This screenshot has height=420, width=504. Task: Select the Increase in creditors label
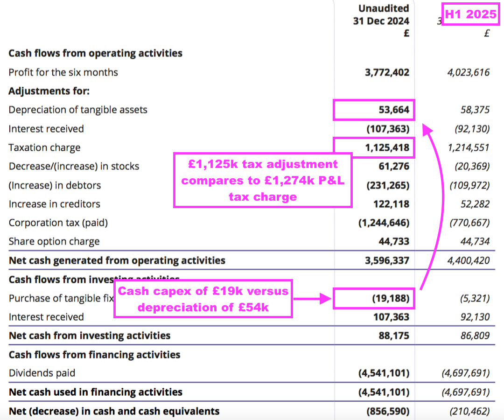[x=54, y=204]
